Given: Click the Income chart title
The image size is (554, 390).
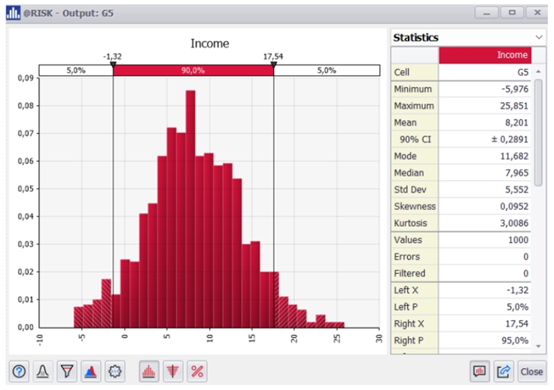Looking at the screenshot, I should click(210, 43).
